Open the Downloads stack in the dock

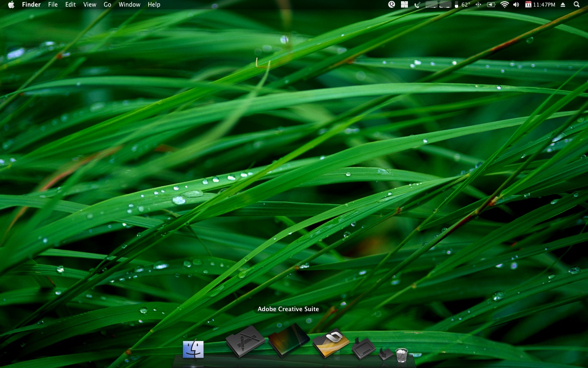click(386, 354)
